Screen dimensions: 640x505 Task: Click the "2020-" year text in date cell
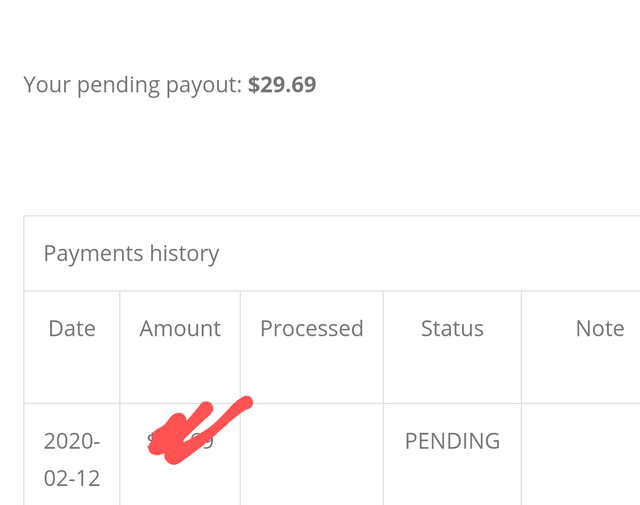coord(72,441)
